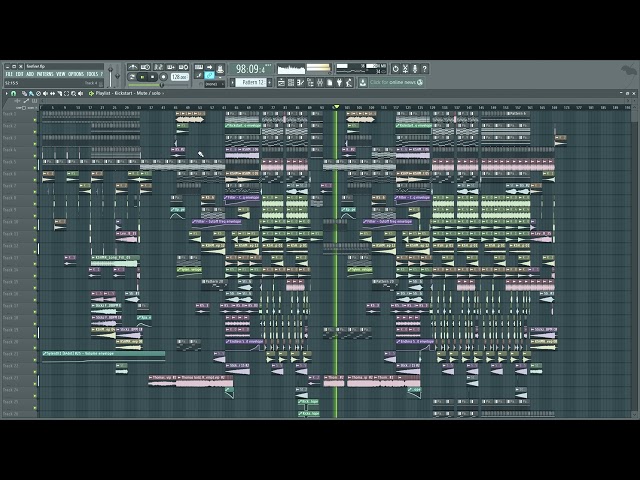This screenshot has height=480, width=640.
Task: Toggle the recording countdown icon
Action: [158, 67]
